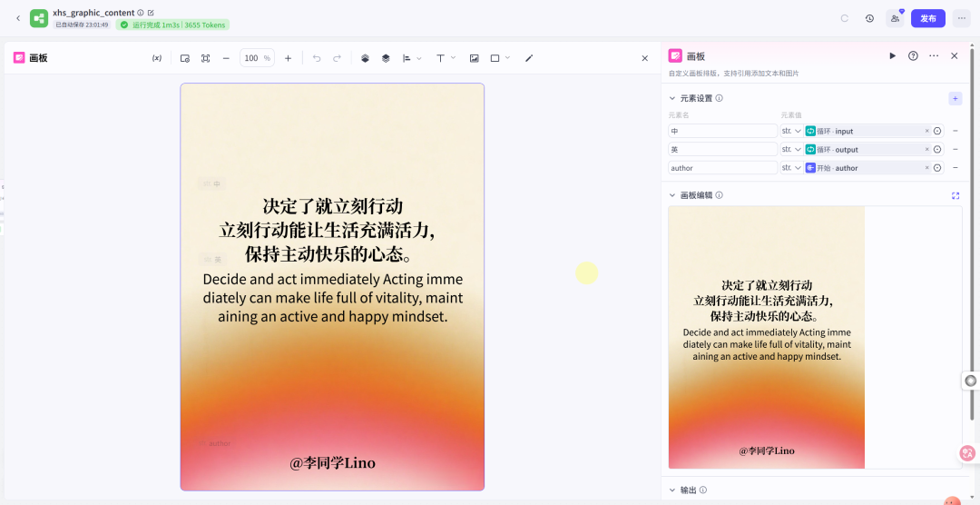
Task: Clear the 循环 input reference
Action: (x=926, y=131)
